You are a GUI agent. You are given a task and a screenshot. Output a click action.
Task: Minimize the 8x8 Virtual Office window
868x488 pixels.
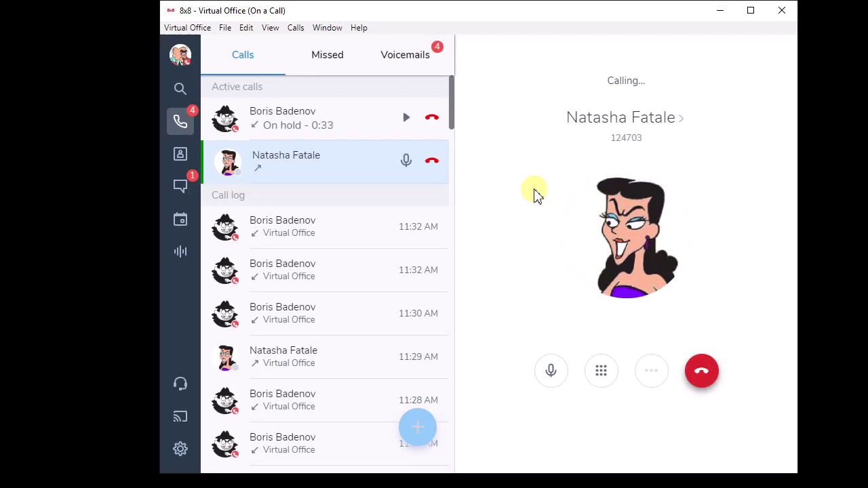pyautogui.click(x=720, y=10)
